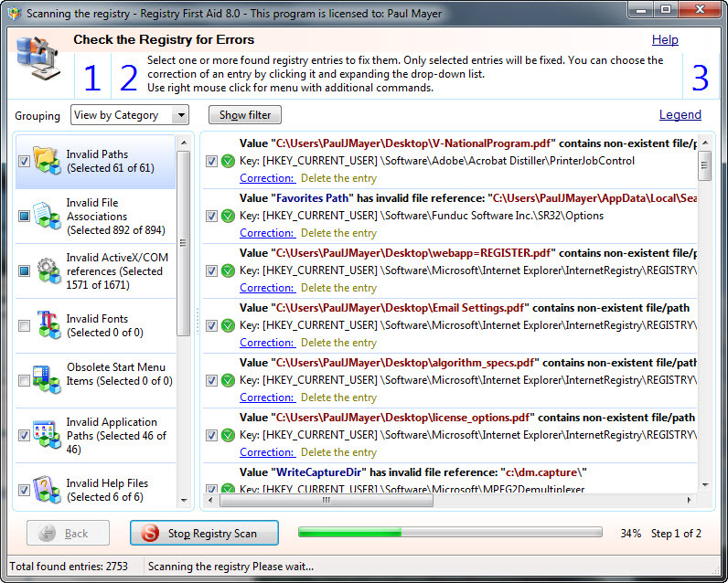This screenshot has height=583, width=728.
Task: Click the category list scroll down arrow
Action: (184, 501)
